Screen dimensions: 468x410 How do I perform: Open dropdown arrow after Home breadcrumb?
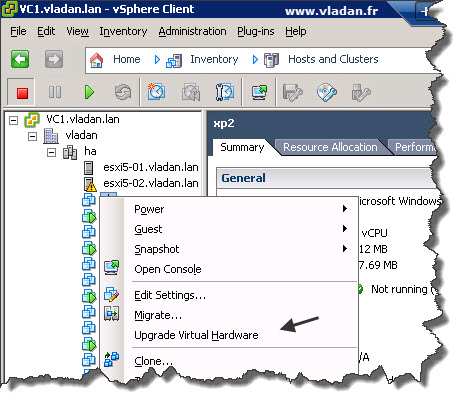[157, 60]
